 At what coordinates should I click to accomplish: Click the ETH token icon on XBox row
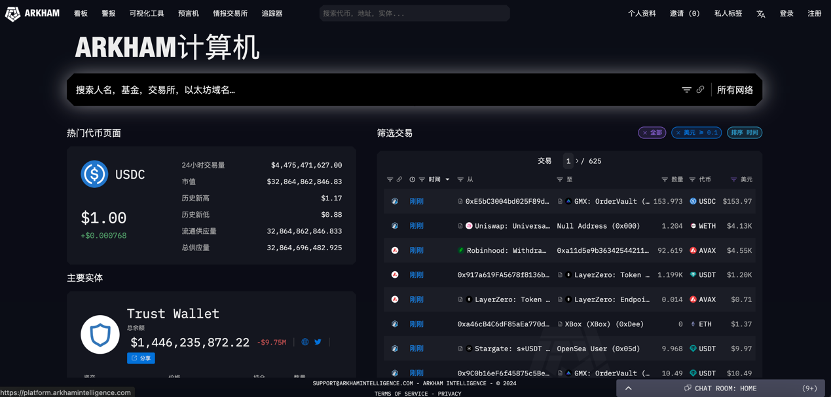click(x=693, y=324)
